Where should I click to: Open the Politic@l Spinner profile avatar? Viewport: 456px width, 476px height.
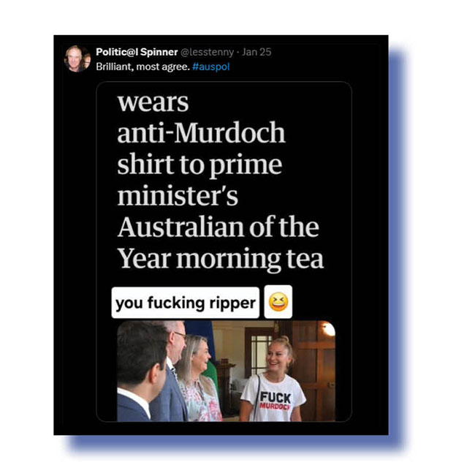click(x=77, y=58)
